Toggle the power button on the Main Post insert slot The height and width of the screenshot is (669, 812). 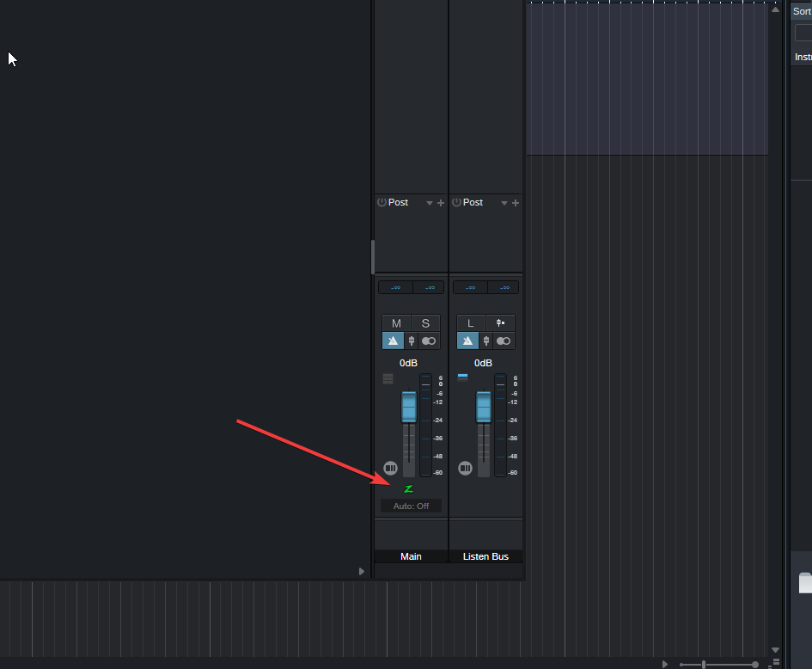tap(381, 202)
